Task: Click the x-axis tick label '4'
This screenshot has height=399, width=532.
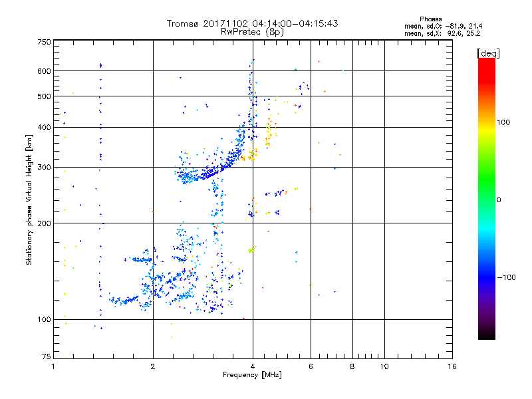Action: point(253,366)
